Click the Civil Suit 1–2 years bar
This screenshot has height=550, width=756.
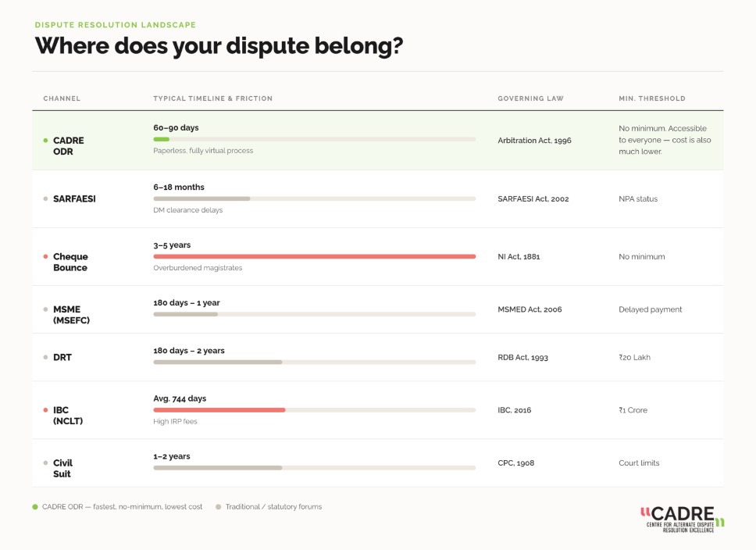click(315, 468)
